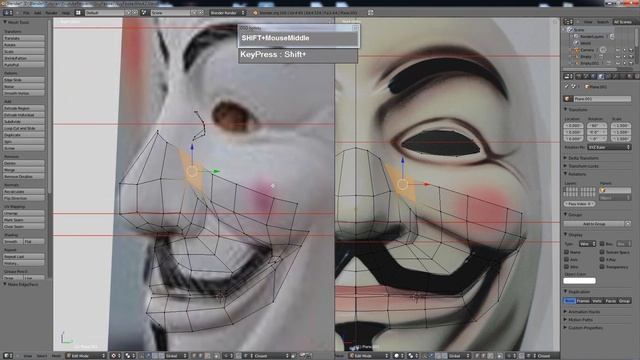This screenshot has width=640, height=360.
Task: Select Faces duplication option
Action: click(611, 301)
